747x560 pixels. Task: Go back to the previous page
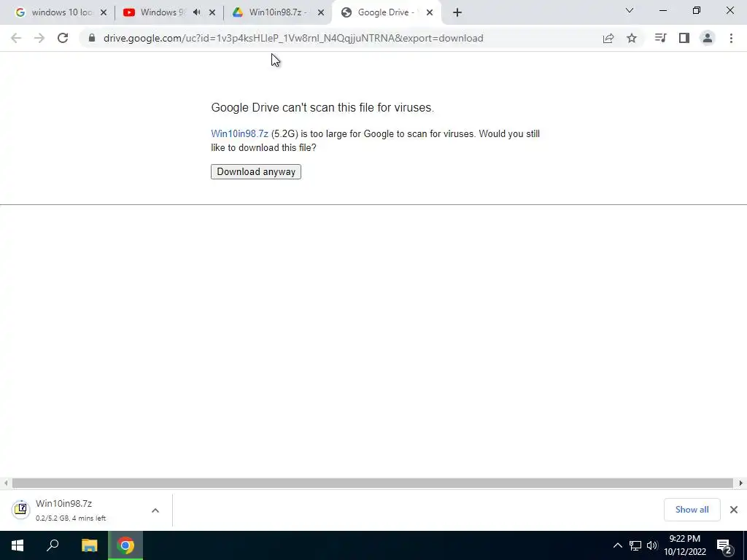16,38
